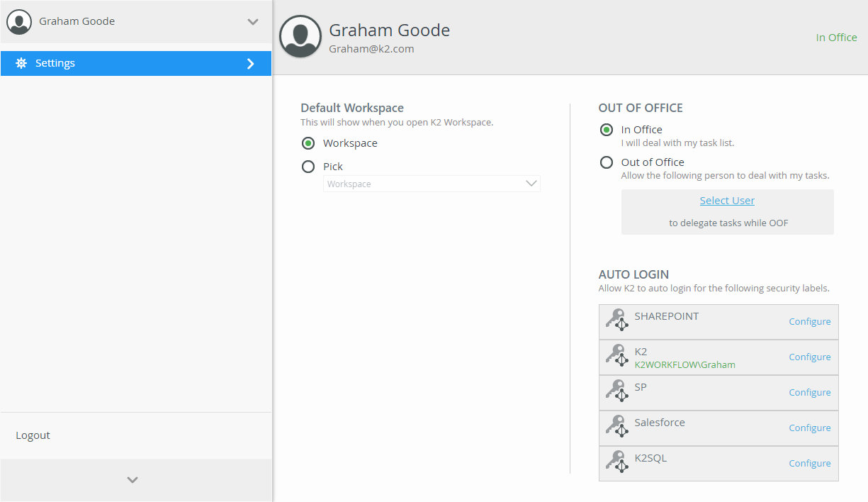The image size is (868, 502).
Task: Click the down chevron at sidebar bottom
Action: 133,480
